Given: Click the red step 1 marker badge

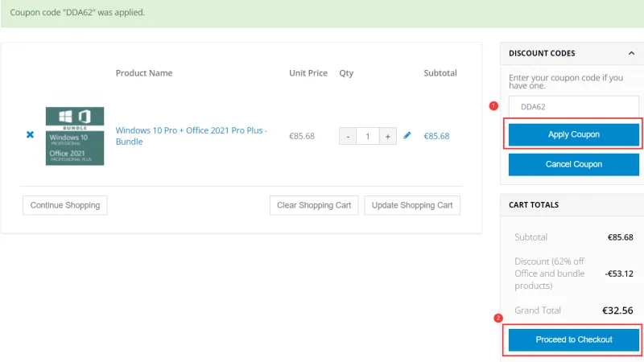Looking at the screenshot, I should click(x=493, y=105).
